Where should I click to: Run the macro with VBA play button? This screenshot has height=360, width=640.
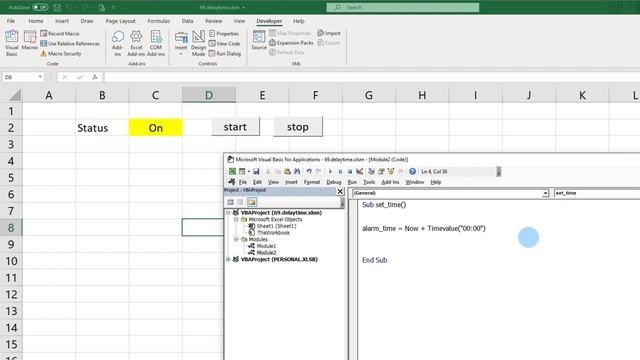point(330,171)
